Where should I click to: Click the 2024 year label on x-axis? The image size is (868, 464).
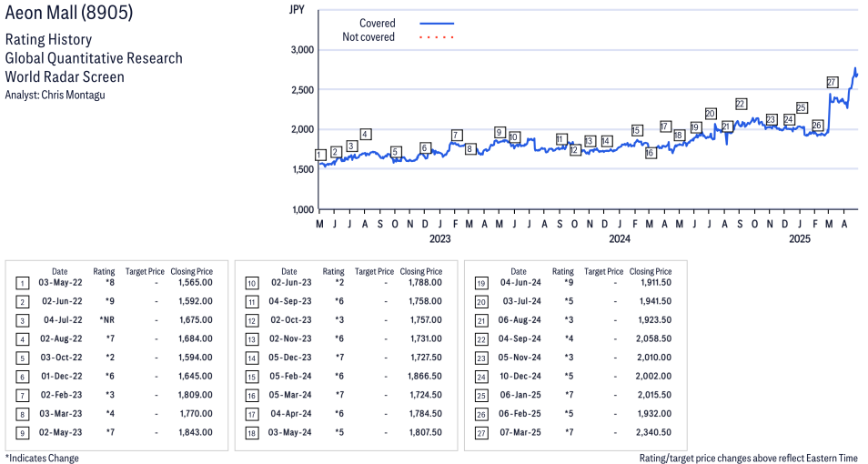620,238
